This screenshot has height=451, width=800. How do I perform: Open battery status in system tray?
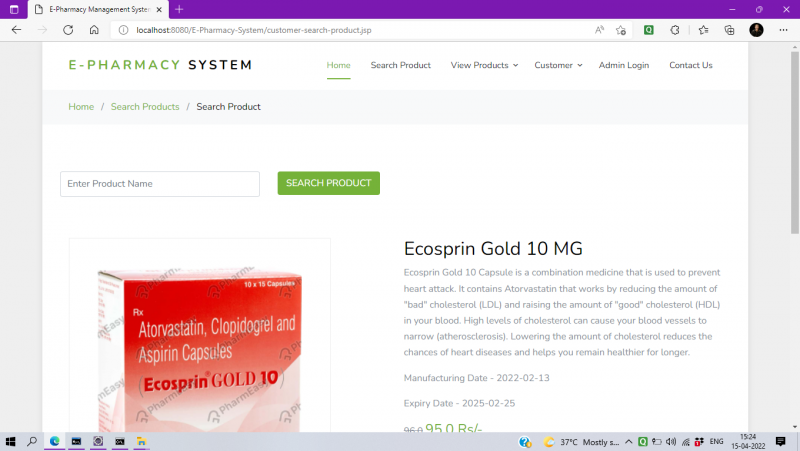click(x=657, y=442)
